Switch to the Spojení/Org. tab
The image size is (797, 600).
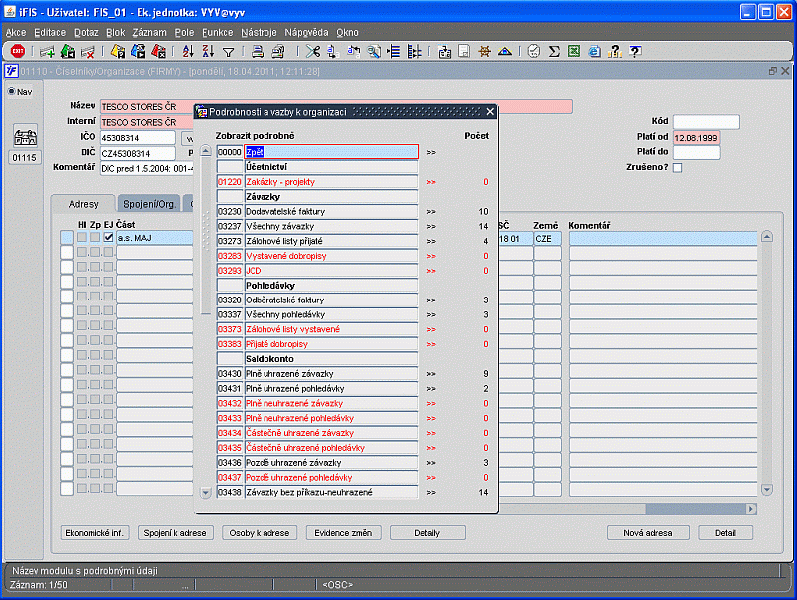[x=149, y=204]
